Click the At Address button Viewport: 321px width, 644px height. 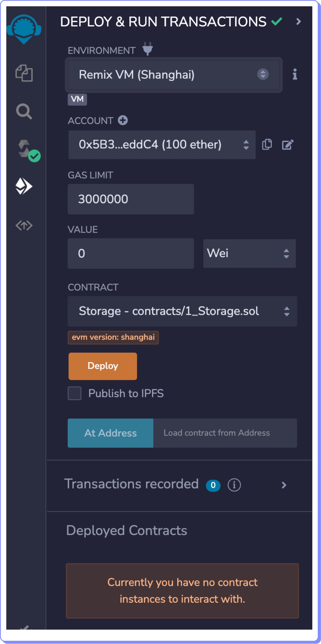(110, 433)
